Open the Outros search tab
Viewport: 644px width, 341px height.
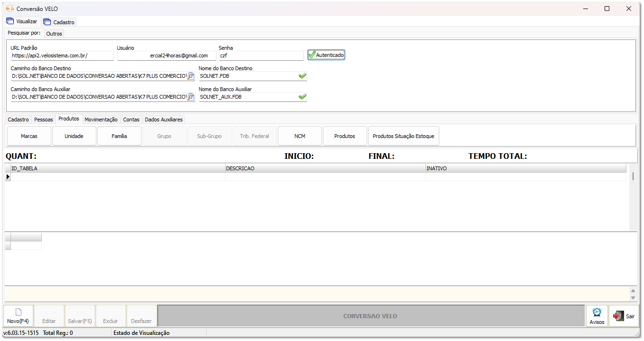(x=54, y=34)
